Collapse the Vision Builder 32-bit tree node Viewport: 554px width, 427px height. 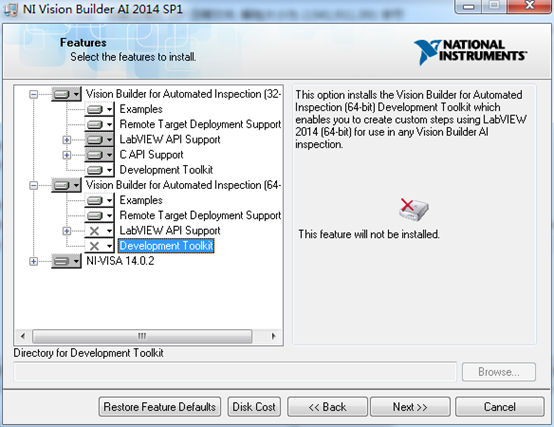pos(34,94)
